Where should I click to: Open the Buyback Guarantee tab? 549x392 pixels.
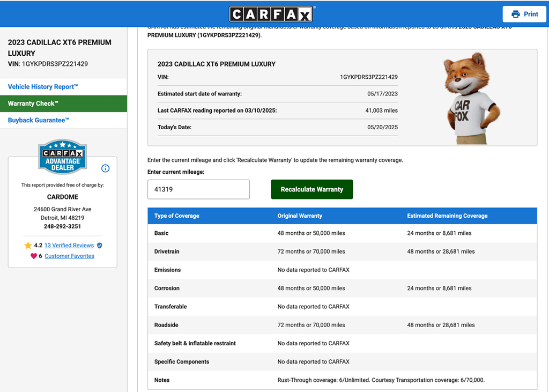39,120
